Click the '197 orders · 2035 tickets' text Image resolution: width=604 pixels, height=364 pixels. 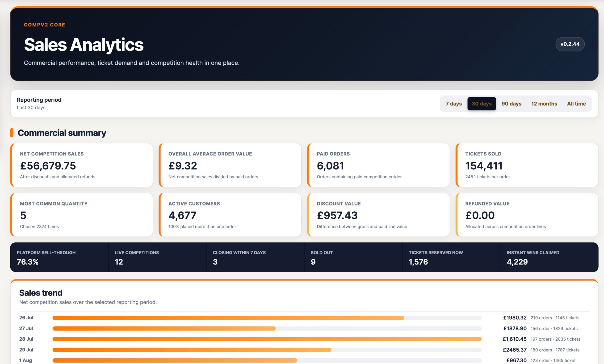555,339
